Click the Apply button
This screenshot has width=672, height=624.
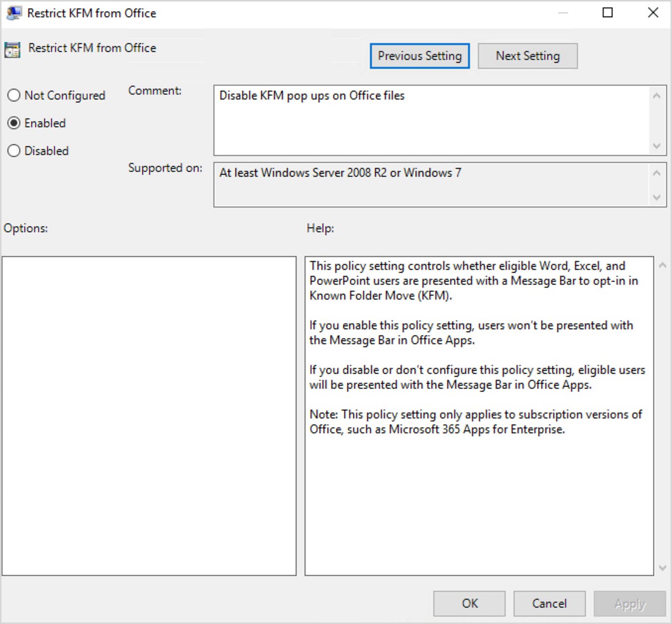point(630,603)
